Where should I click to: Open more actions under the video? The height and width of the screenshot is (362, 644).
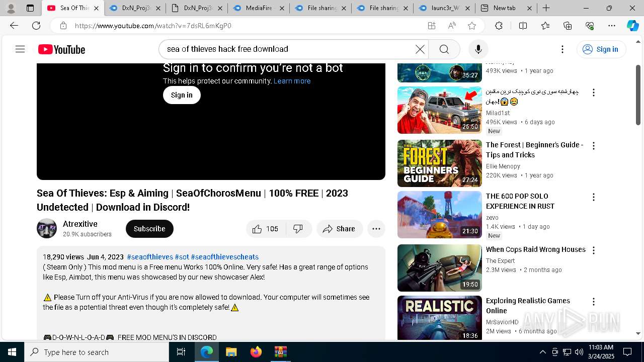point(376,229)
